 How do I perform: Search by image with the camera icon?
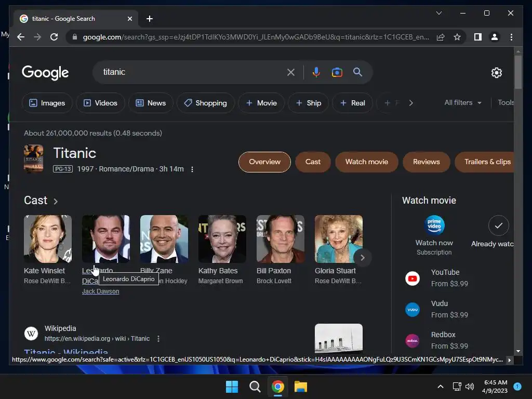(x=337, y=72)
